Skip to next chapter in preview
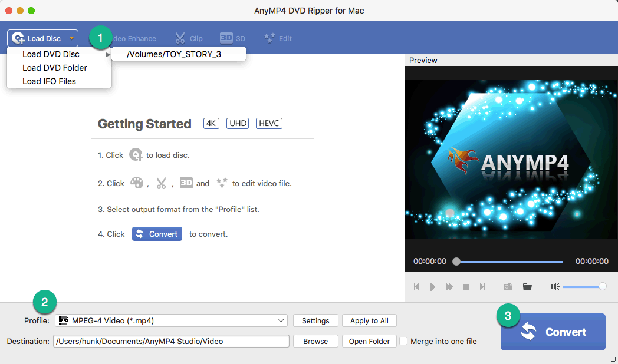Viewport: 618px width, 364px height. coord(482,287)
